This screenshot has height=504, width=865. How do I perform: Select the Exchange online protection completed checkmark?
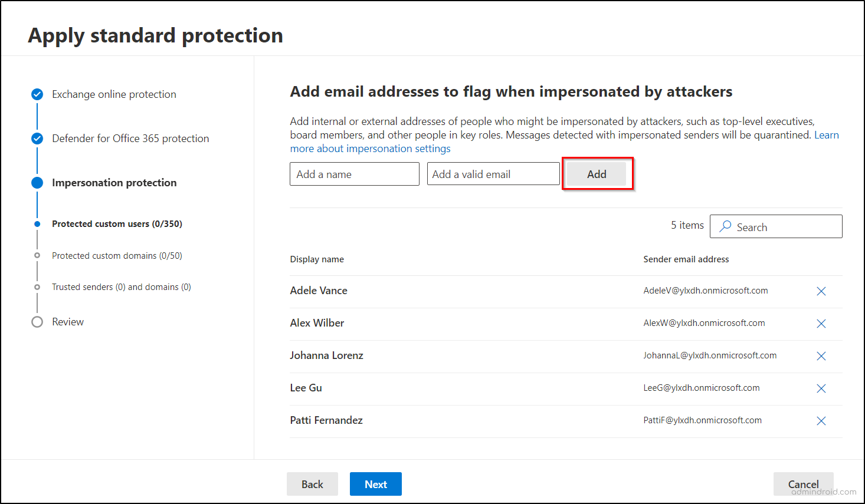pyautogui.click(x=37, y=94)
